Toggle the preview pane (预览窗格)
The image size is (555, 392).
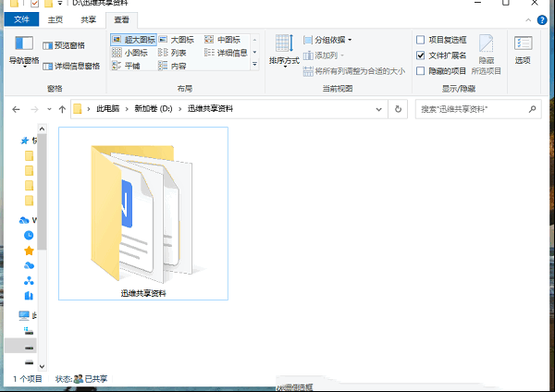[64, 45]
